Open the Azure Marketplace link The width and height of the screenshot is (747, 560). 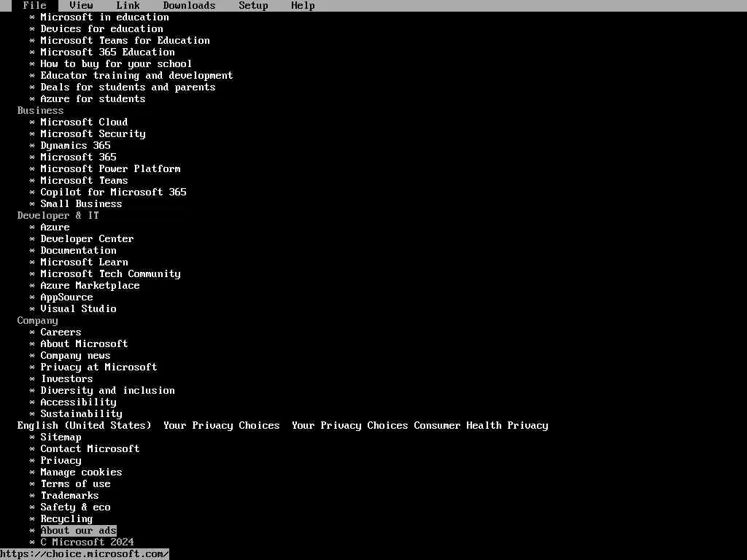90,285
